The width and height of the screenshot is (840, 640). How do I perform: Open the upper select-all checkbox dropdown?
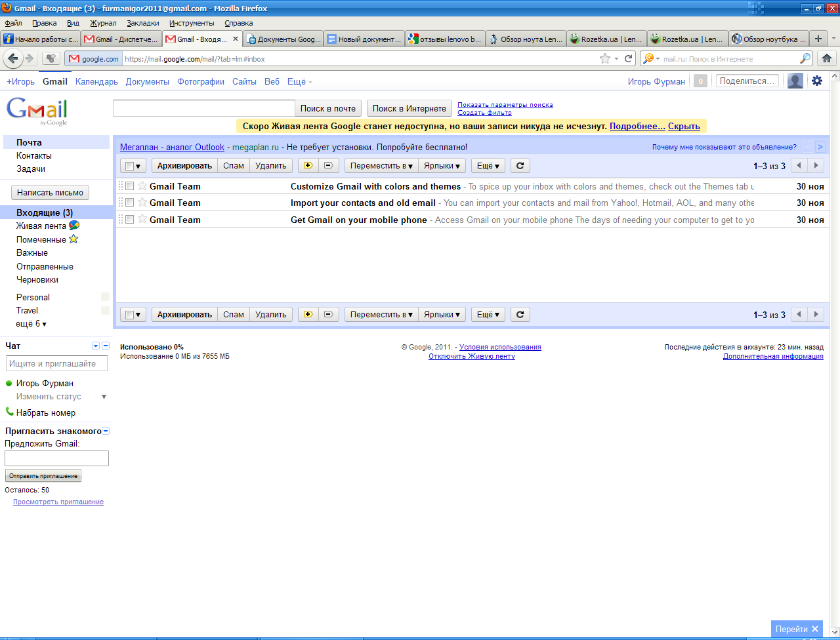(x=133, y=166)
